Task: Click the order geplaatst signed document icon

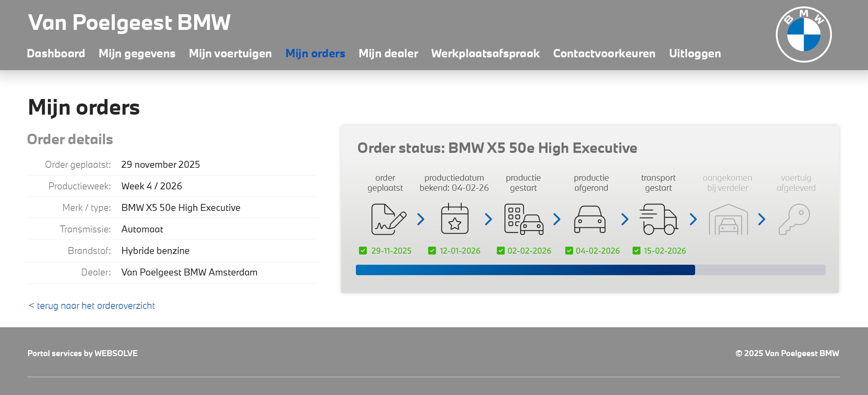Action: [388, 219]
